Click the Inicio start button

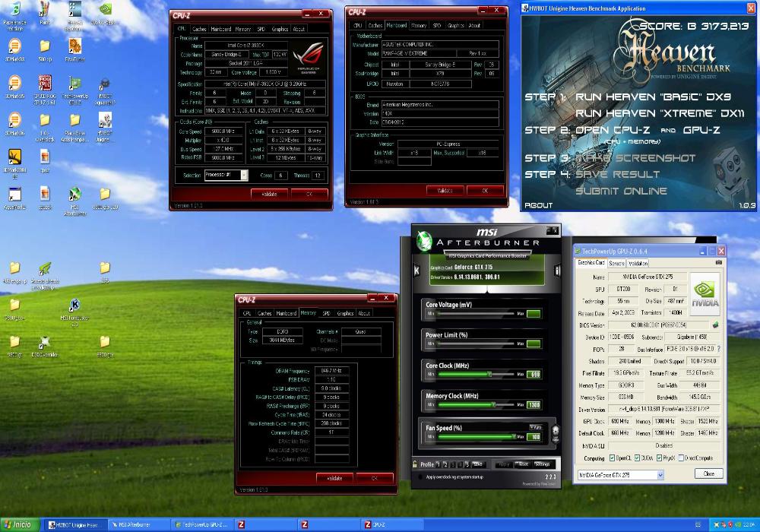(20, 524)
